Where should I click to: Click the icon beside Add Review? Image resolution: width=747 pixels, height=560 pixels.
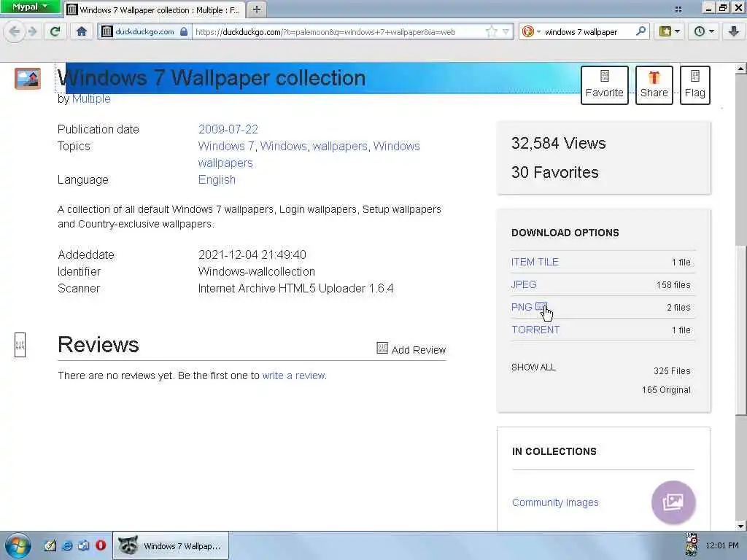click(x=382, y=348)
